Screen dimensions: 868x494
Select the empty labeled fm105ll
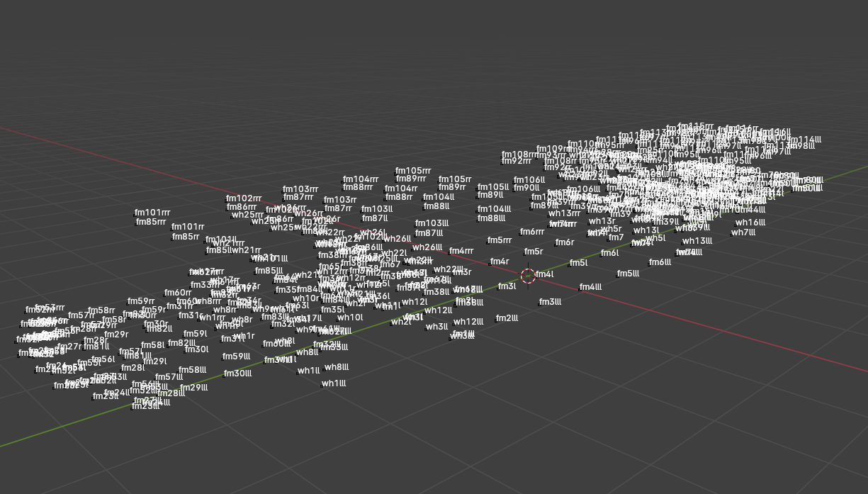(x=493, y=187)
